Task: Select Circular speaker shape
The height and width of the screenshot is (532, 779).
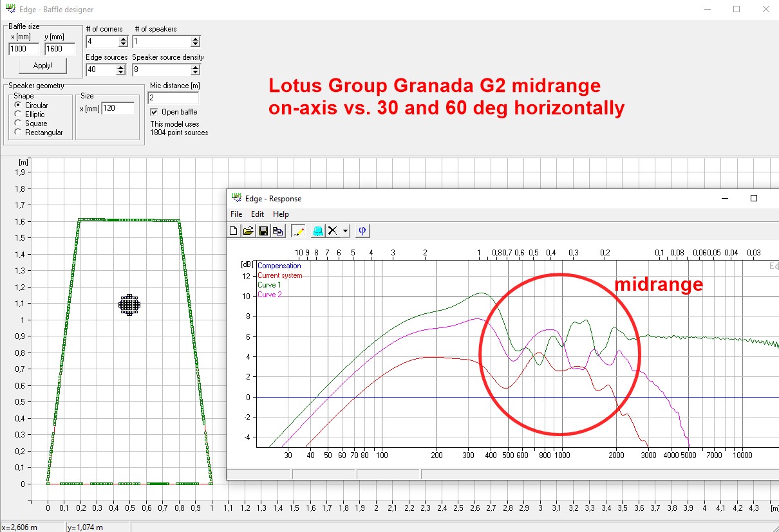Action: (x=18, y=105)
